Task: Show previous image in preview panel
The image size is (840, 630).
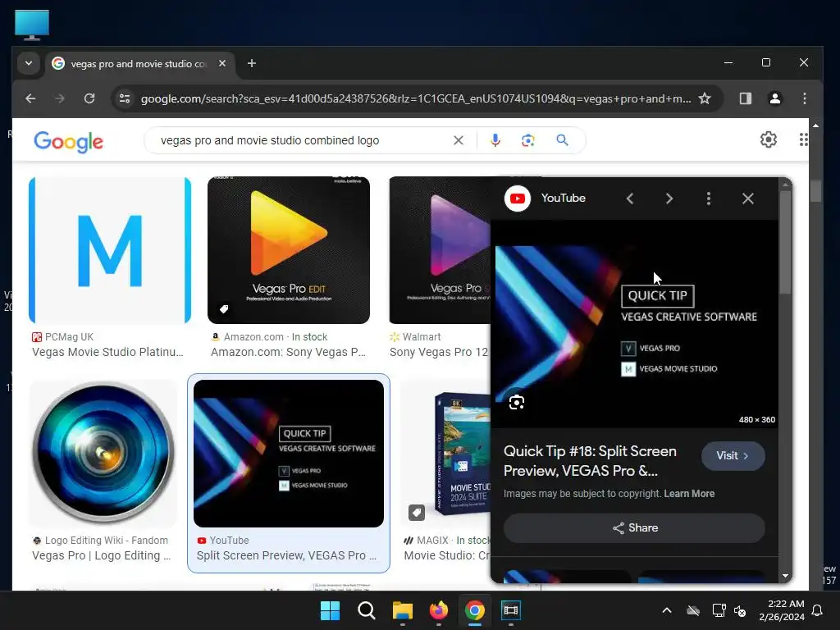Action: coord(630,199)
